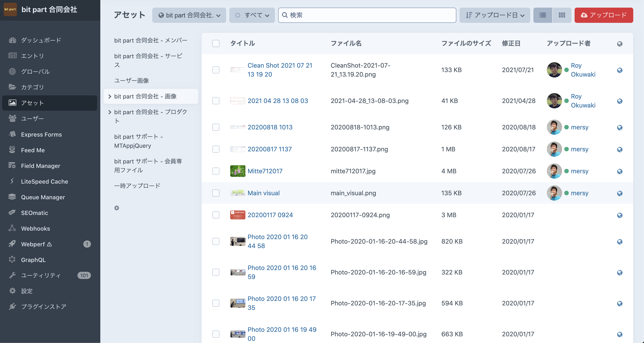Open the Webhooks icon in the sidebar
The width and height of the screenshot is (644, 343).
tap(12, 228)
